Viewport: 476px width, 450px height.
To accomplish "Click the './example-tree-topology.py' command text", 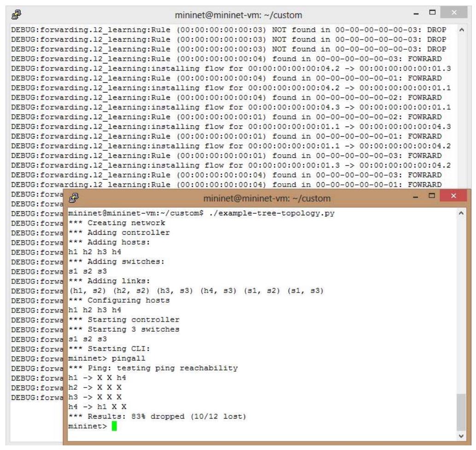I will (x=272, y=213).
